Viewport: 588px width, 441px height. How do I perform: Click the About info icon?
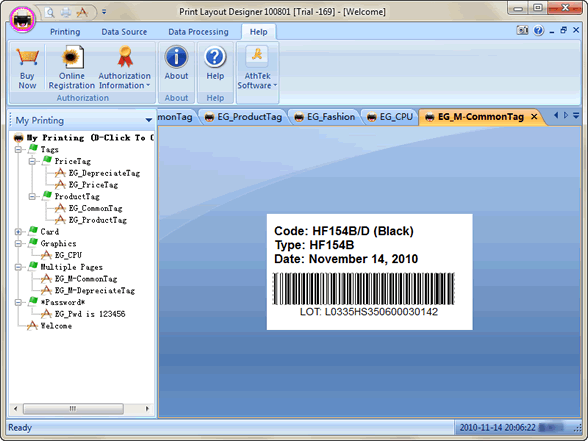[x=176, y=57]
